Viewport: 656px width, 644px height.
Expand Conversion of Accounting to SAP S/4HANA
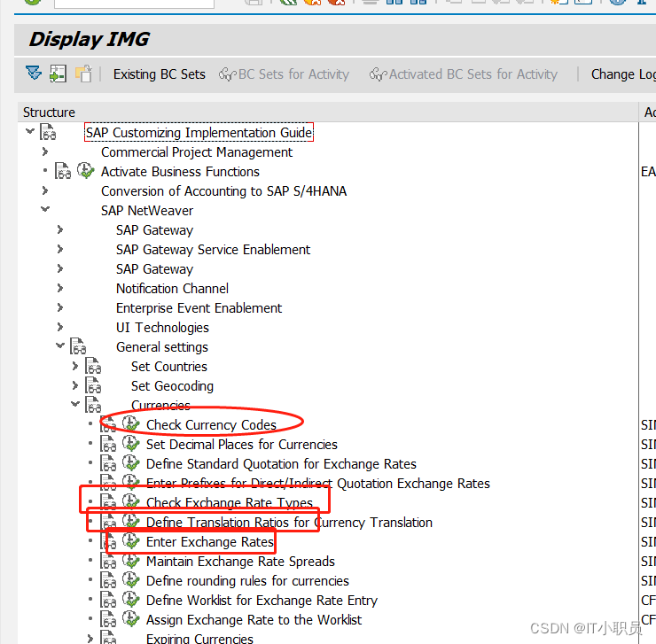[44, 190]
